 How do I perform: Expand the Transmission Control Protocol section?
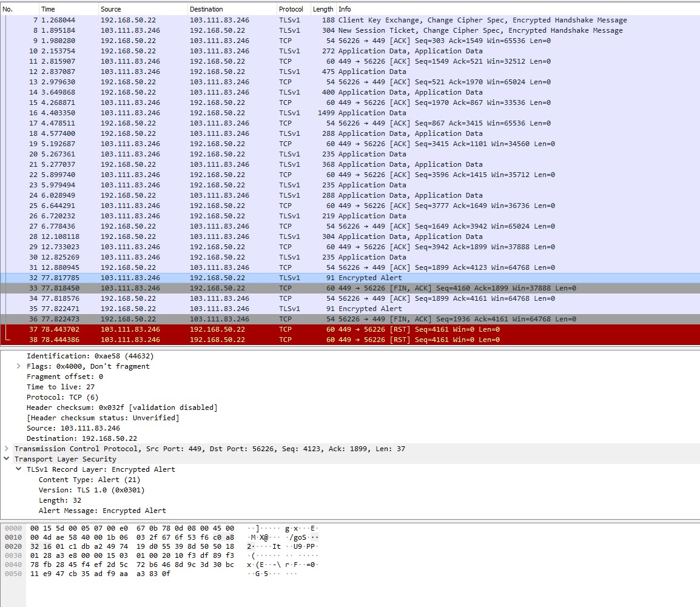coord(7,449)
